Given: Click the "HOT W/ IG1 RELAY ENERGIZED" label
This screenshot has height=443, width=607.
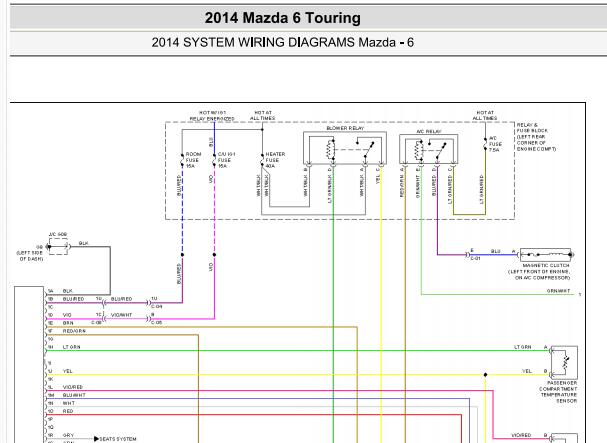Looking at the screenshot, I should [212, 115].
